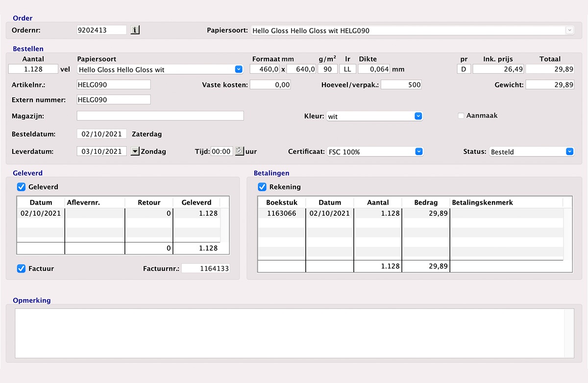Enable the Aanmaak checkbox

point(461,116)
